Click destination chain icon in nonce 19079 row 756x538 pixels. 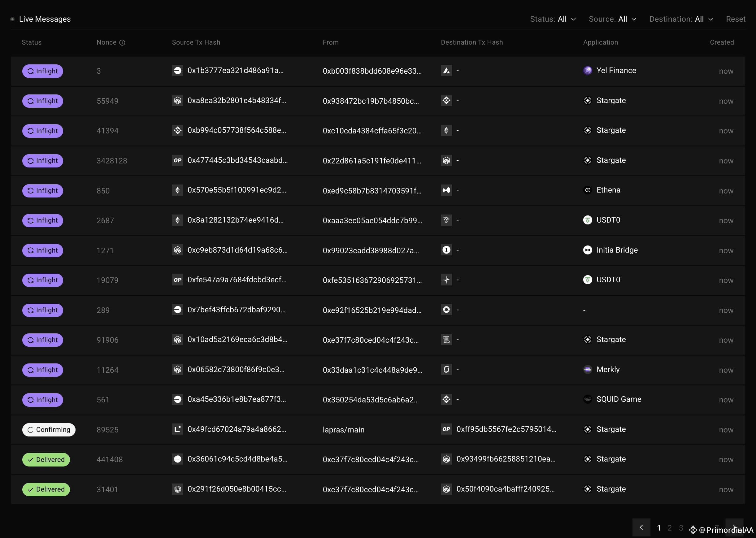446,280
